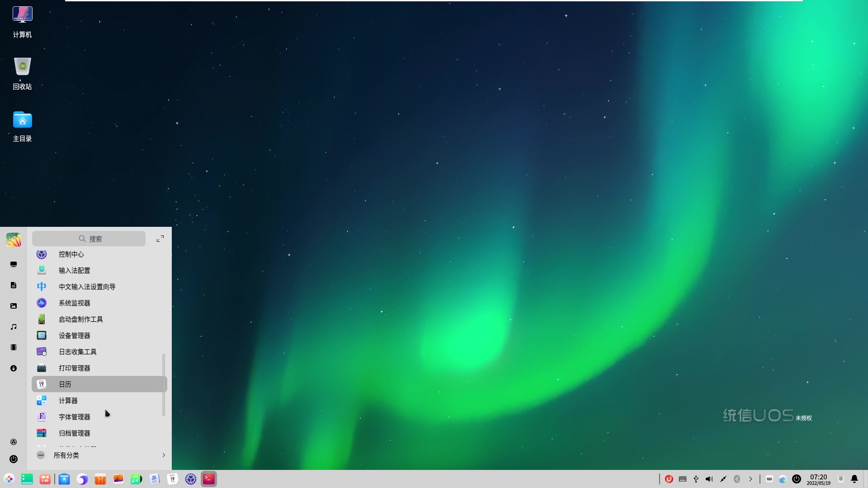868x488 pixels.
Task: Toggle the notification bell in tray
Action: [854, 479]
